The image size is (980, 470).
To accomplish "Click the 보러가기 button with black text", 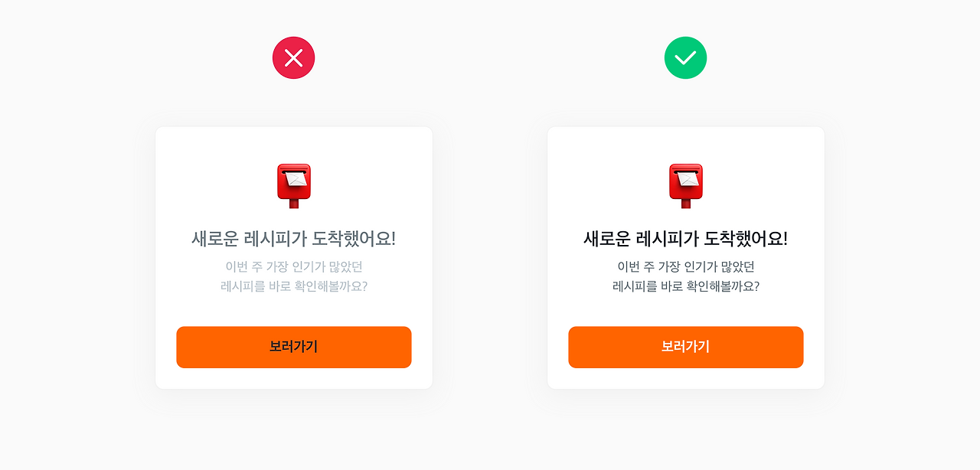I will tap(294, 348).
